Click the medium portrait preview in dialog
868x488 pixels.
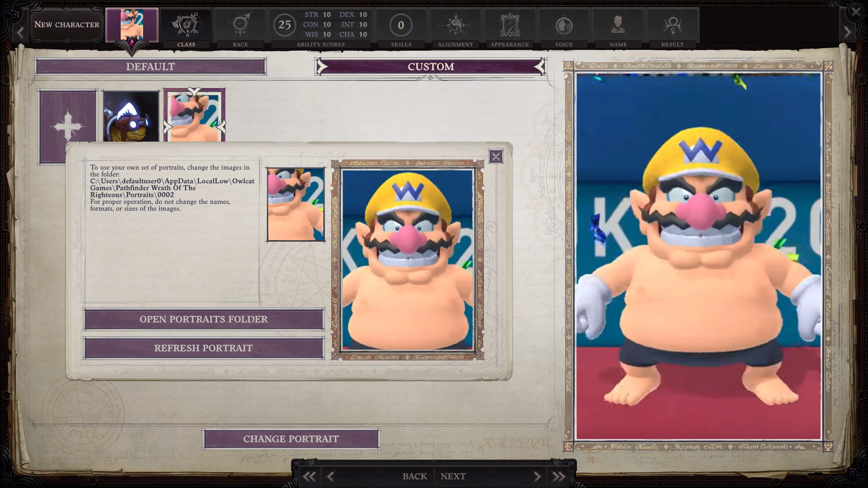(408, 260)
